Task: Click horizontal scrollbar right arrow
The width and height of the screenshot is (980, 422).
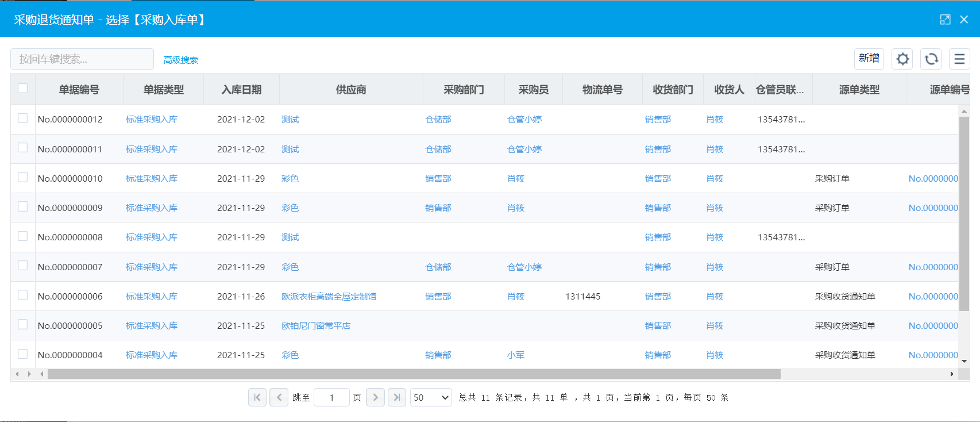Action: (952, 374)
